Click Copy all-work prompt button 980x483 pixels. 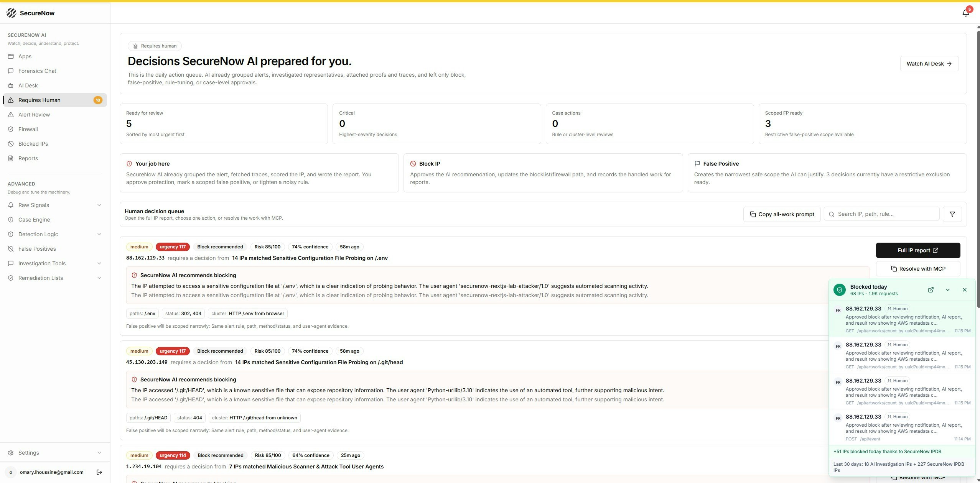[x=782, y=214]
